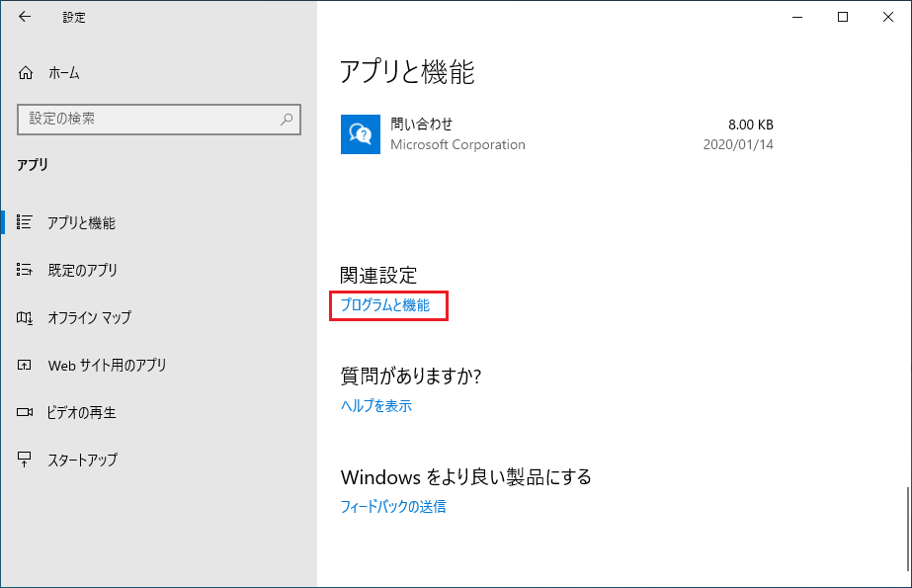This screenshot has height=588, width=912.
Task: Click the Home (ホーム) house icon
Action: click(26, 73)
